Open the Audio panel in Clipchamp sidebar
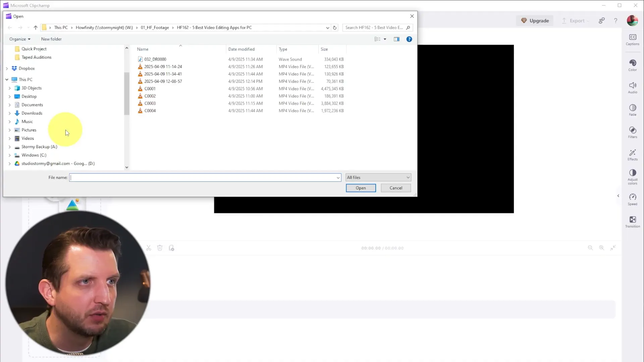This screenshot has height=362, width=644. (632, 88)
